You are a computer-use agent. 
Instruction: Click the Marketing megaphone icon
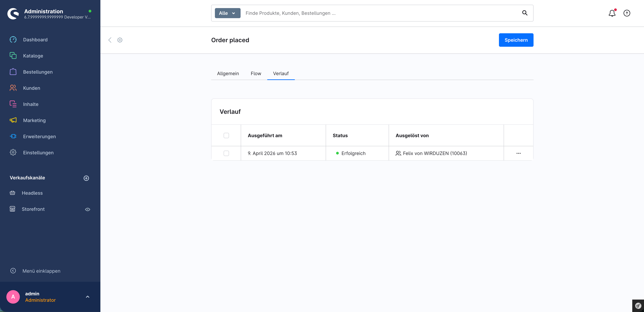click(13, 120)
